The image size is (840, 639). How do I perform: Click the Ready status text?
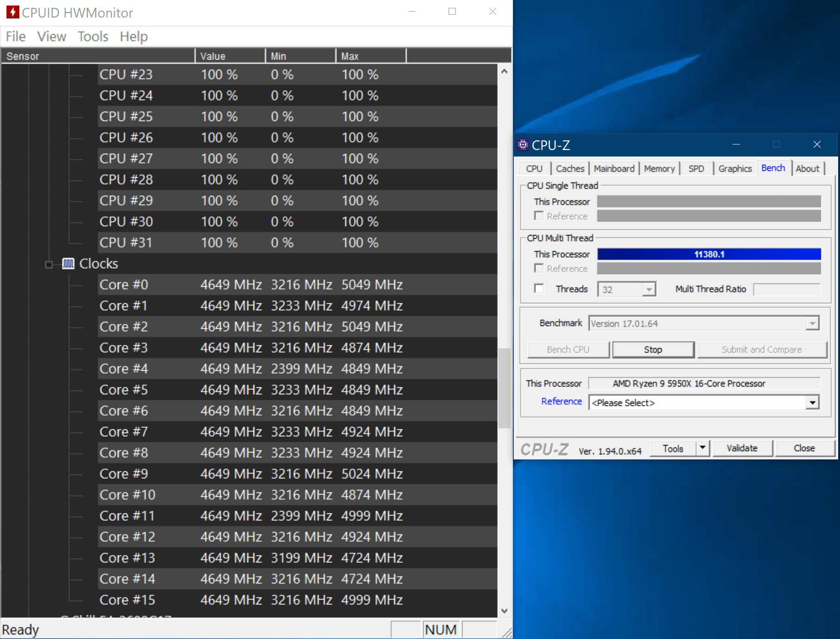(20, 630)
